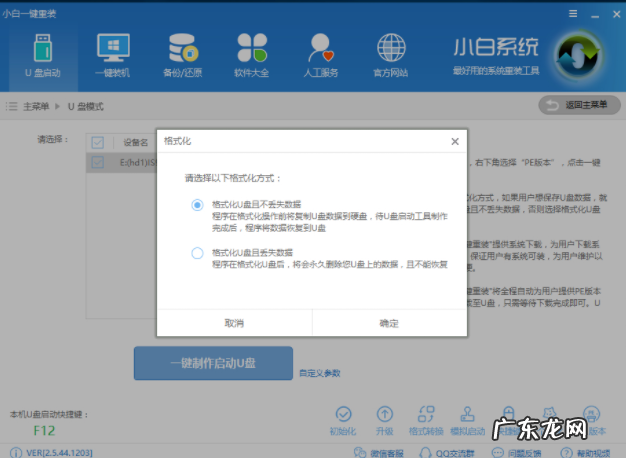This screenshot has width=626, height=458.
Task: Open 软件大全 tab
Action: [252, 56]
